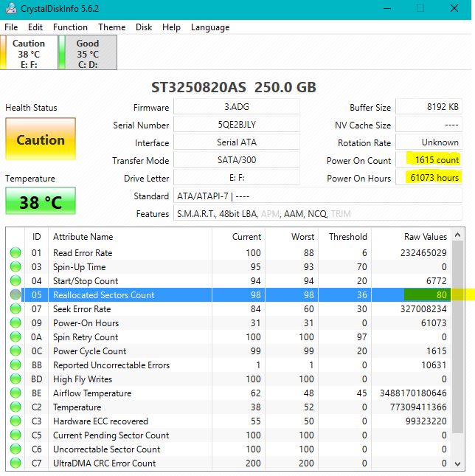Click status circle for High Fly Writes

15,379
